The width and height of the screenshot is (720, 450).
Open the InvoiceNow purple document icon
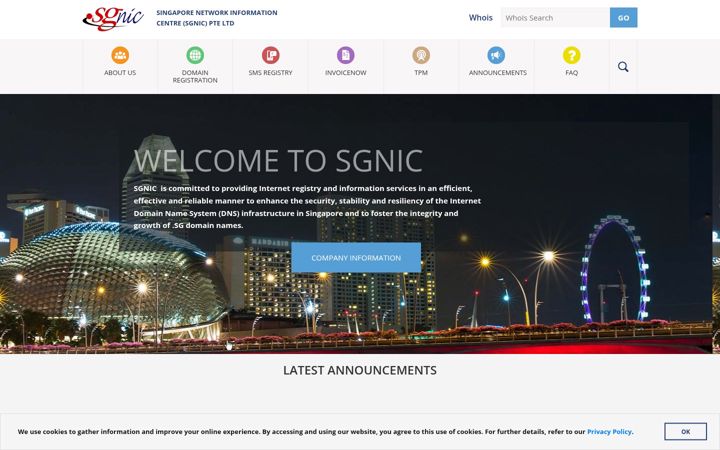pyautogui.click(x=346, y=55)
